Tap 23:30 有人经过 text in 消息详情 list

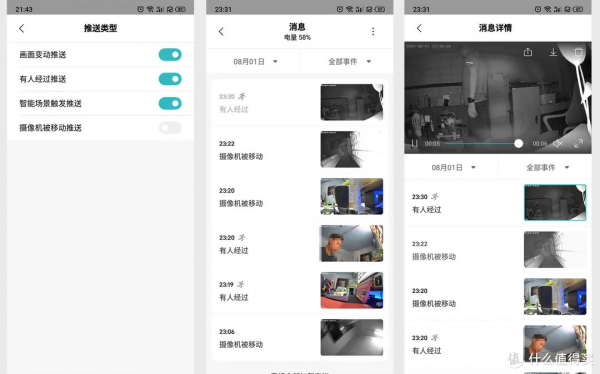(x=426, y=203)
